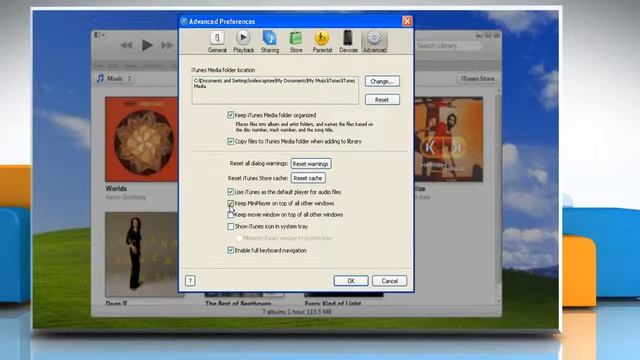This screenshot has height=360, width=640.
Task: Click the Worlds album title
Action: pos(116,189)
